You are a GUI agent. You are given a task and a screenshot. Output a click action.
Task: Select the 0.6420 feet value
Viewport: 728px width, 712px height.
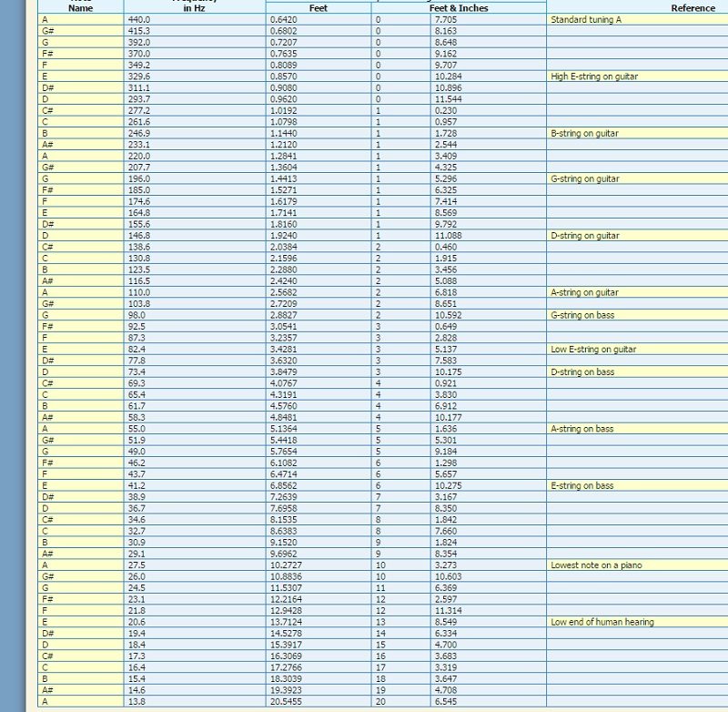tap(318, 19)
